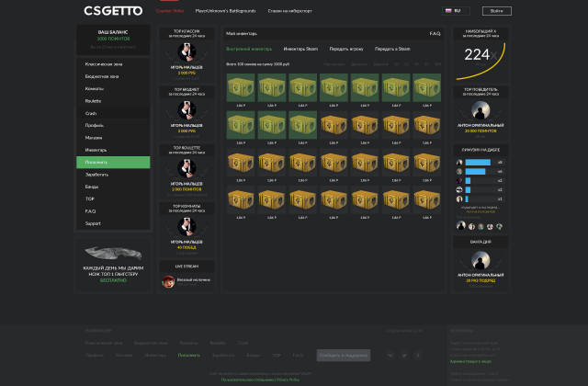Viewport: 588px width, 386px height.
Task: Click the blue x6 progress bar
Action: click(x=475, y=172)
